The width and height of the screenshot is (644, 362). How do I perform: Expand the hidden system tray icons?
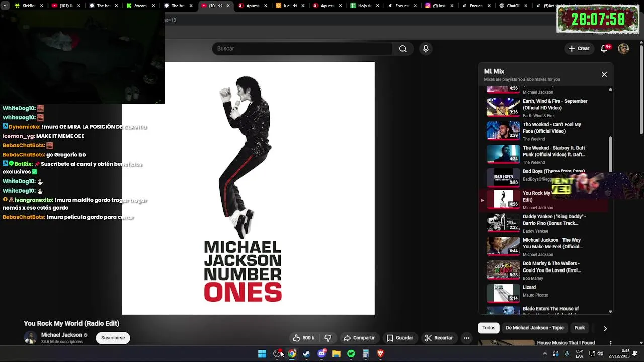pyautogui.click(x=545, y=354)
